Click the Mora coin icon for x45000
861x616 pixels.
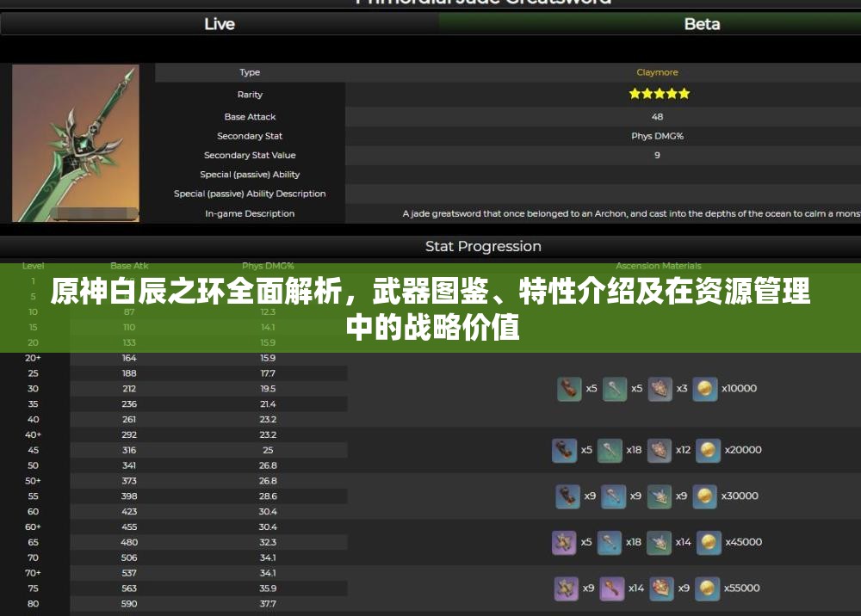pyautogui.click(x=709, y=543)
